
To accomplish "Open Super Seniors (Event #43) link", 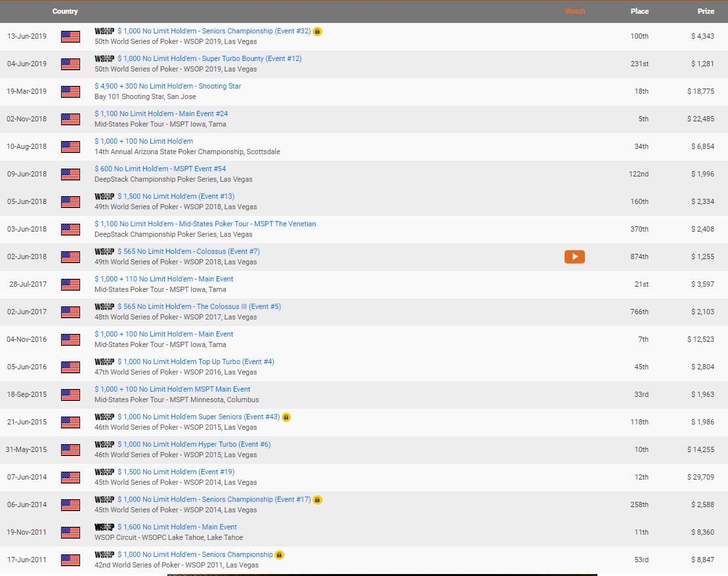I will coord(199,417).
